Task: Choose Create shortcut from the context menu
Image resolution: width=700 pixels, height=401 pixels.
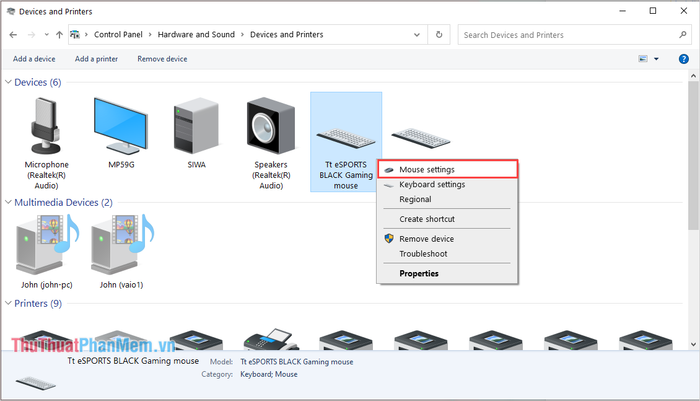Action: point(446,219)
